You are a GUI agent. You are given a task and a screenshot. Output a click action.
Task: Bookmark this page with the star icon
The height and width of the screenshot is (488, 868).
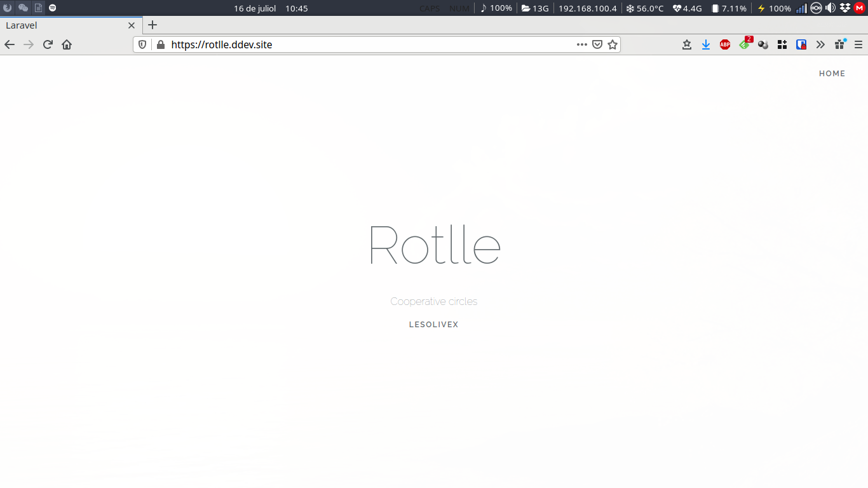coord(613,44)
